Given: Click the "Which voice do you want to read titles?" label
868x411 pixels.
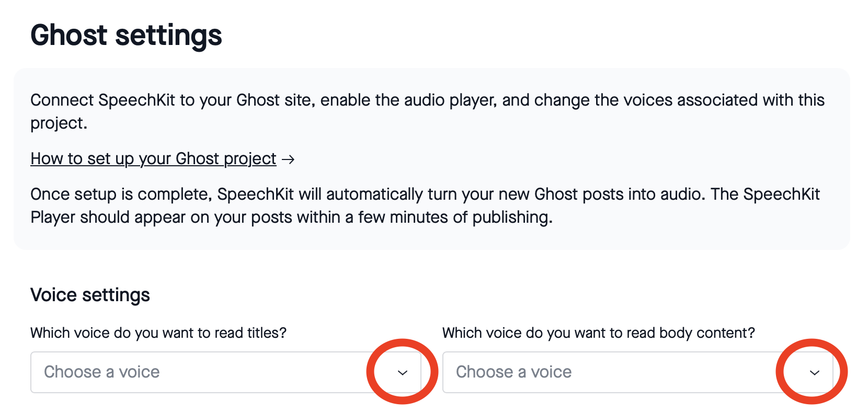Looking at the screenshot, I should [x=158, y=333].
